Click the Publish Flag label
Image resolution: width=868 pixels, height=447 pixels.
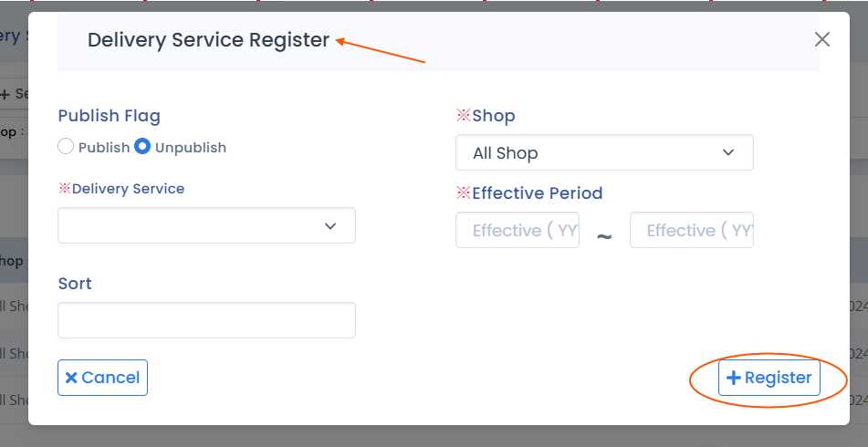point(109,116)
